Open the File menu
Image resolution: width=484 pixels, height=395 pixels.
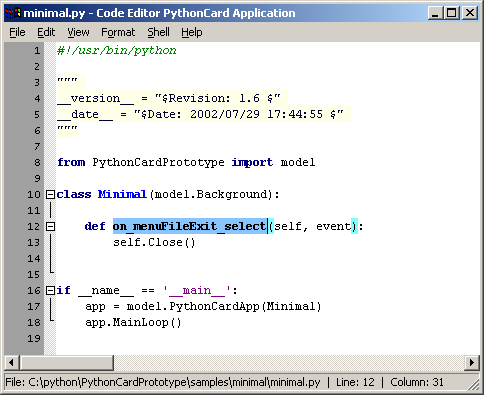click(x=17, y=32)
